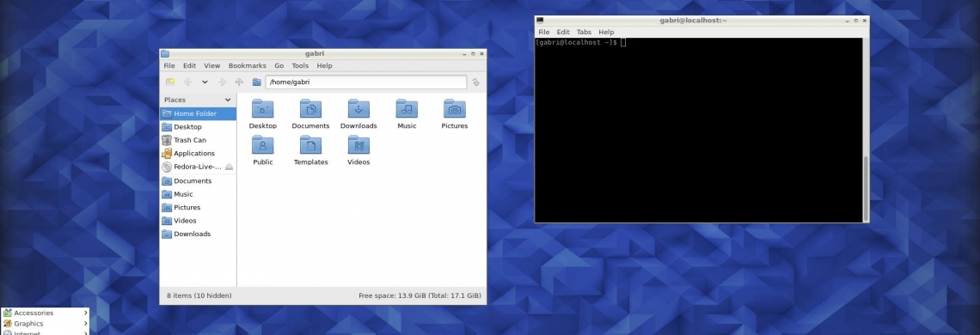This screenshot has height=335, width=980.
Task: Open the terminal File menu
Action: pos(544,32)
